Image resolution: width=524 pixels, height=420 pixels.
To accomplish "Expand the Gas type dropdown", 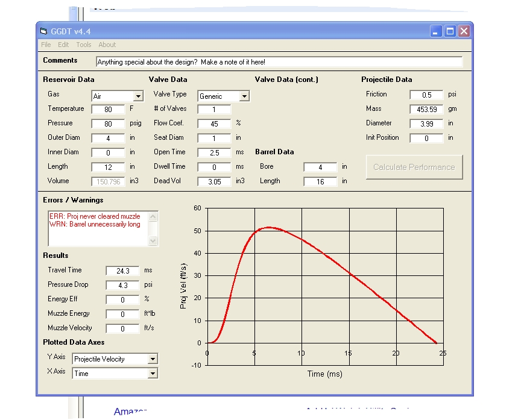I will pos(138,96).
